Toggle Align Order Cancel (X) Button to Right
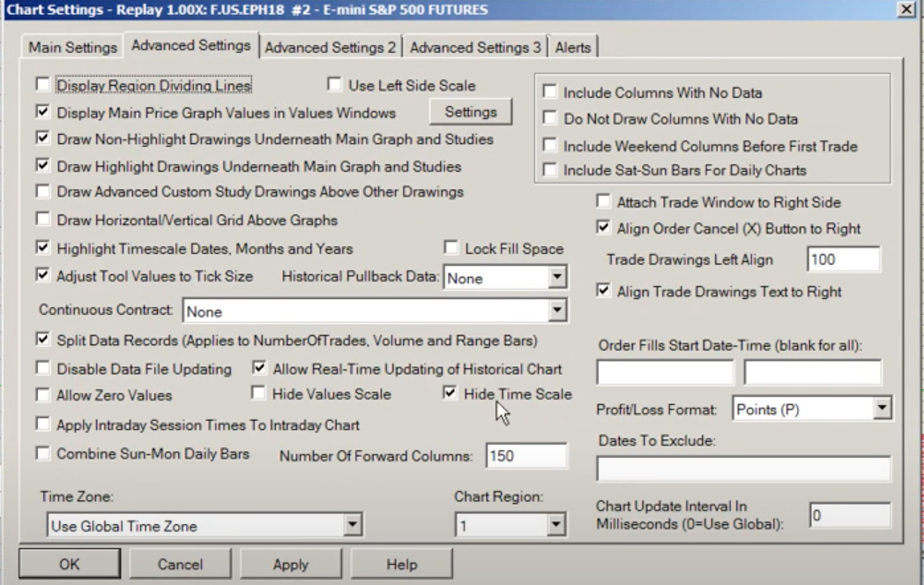Viewport: 924px width, 585px height. click(603, 227)
